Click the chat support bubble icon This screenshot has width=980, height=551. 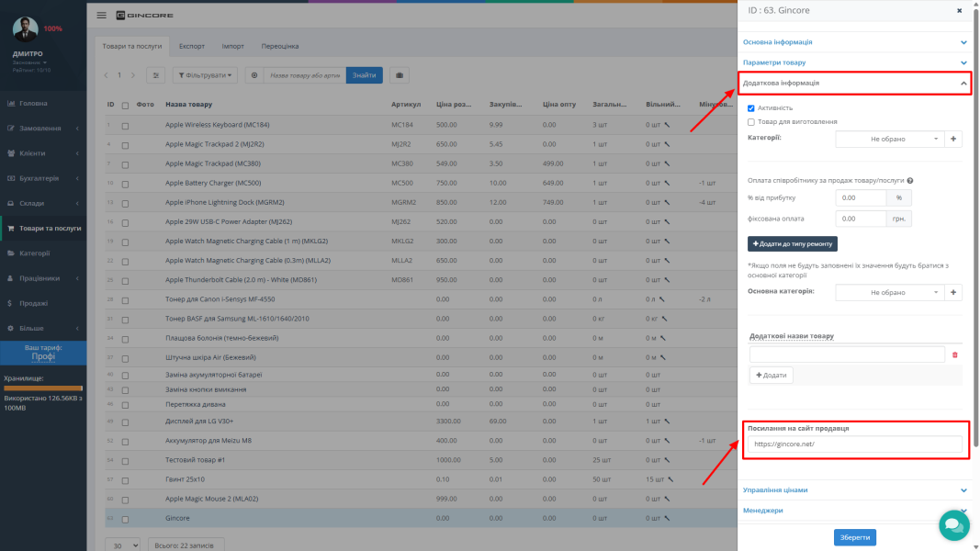point(954,524)
